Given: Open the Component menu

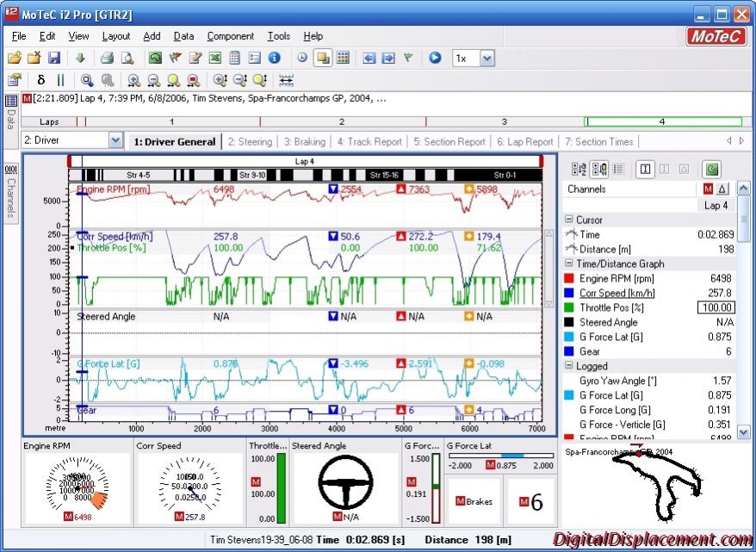Looking at the screenshot, I should 230,36.
